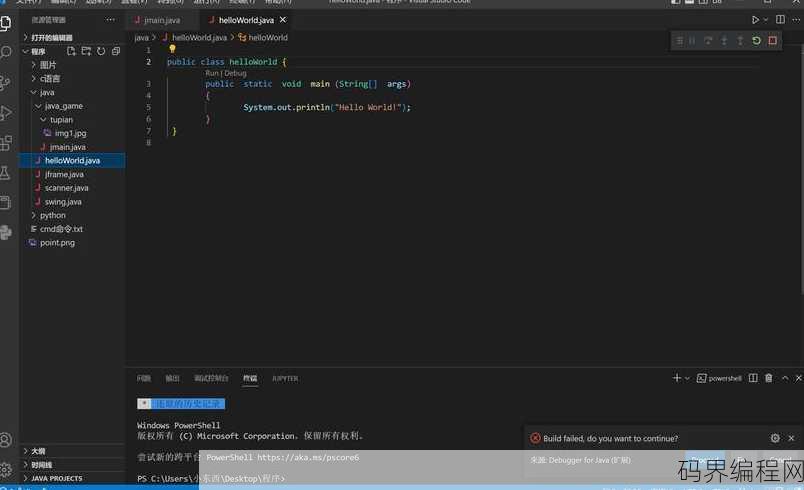Open the Manage gear in activity bar
The width and height of the screenshot is (804, 490).
point(6,469)
